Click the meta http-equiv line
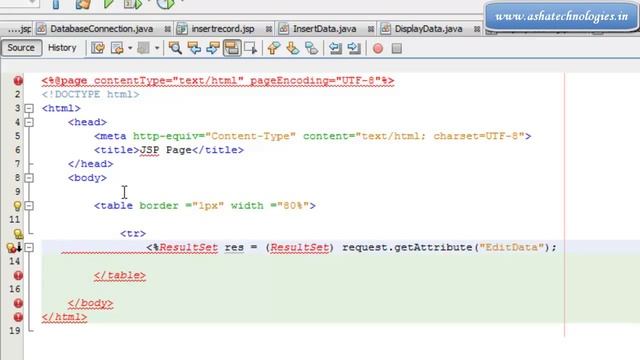 click(x=313, y=136)
